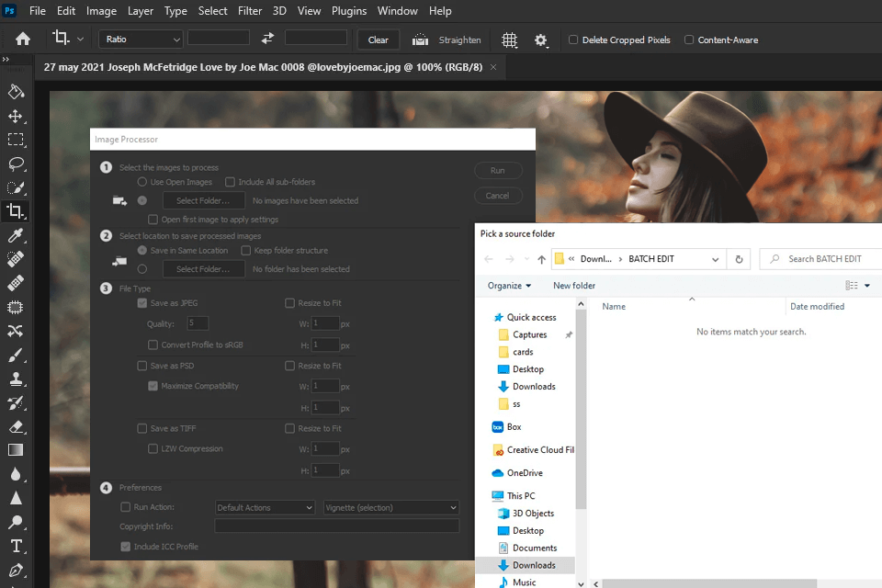Open the crop overlay grid options
Screen dimensions: 882x588
tap(510, 40)
